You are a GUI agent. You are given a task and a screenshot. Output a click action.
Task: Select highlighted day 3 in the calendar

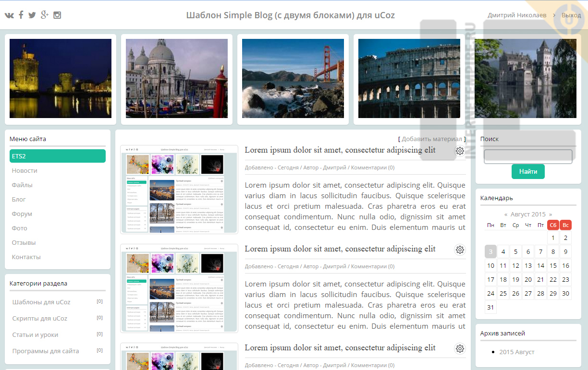click(x=490, y=251)
